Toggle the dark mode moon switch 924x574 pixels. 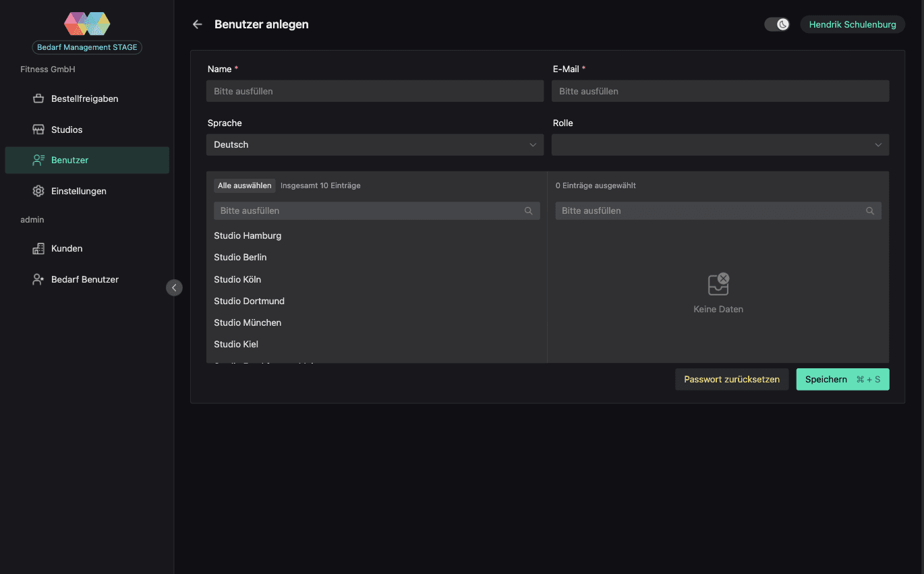[777, 24]
